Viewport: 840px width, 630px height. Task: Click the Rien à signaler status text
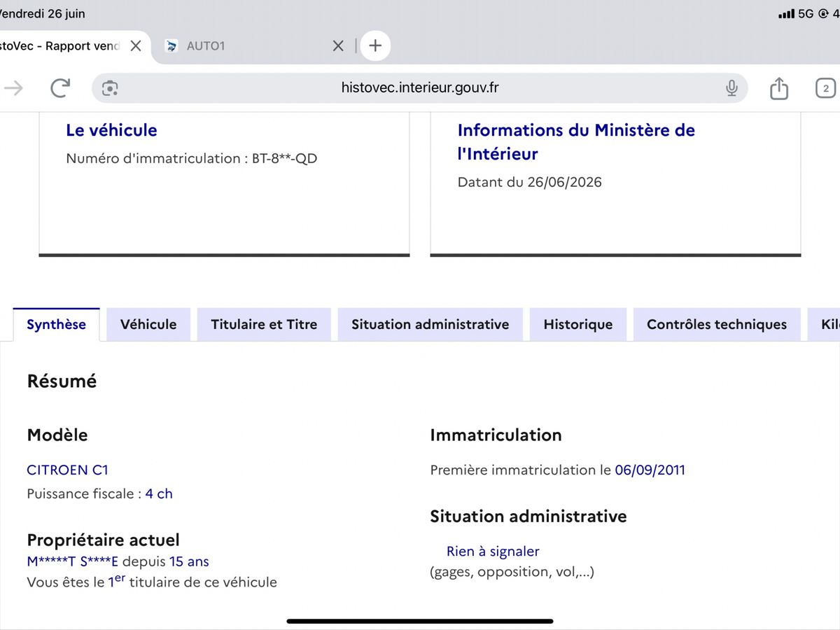pyautogui.click(x=493, y=552)
